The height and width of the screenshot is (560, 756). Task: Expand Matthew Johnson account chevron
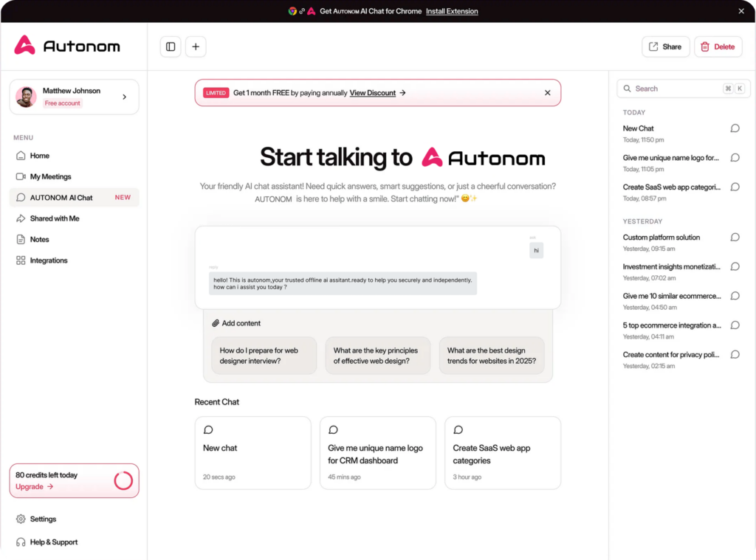coord(124,97)
